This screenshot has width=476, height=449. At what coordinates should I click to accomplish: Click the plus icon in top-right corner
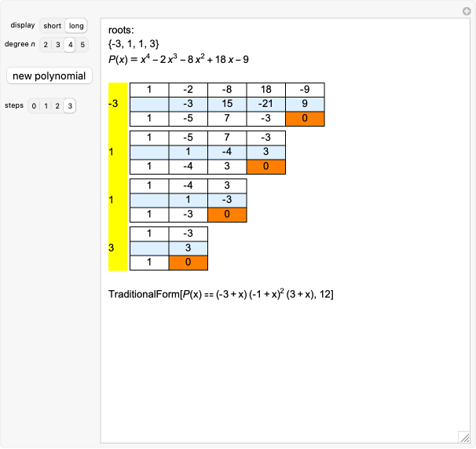click(466, 10)
